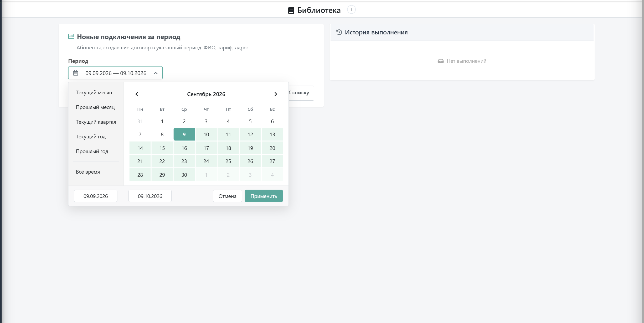644x323 pixels.
Task: Pick date 20 in the calendar
Action: [272, 148]
